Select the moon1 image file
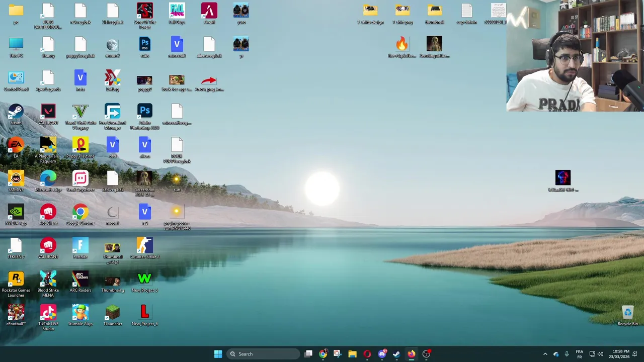 click(112, 215)
